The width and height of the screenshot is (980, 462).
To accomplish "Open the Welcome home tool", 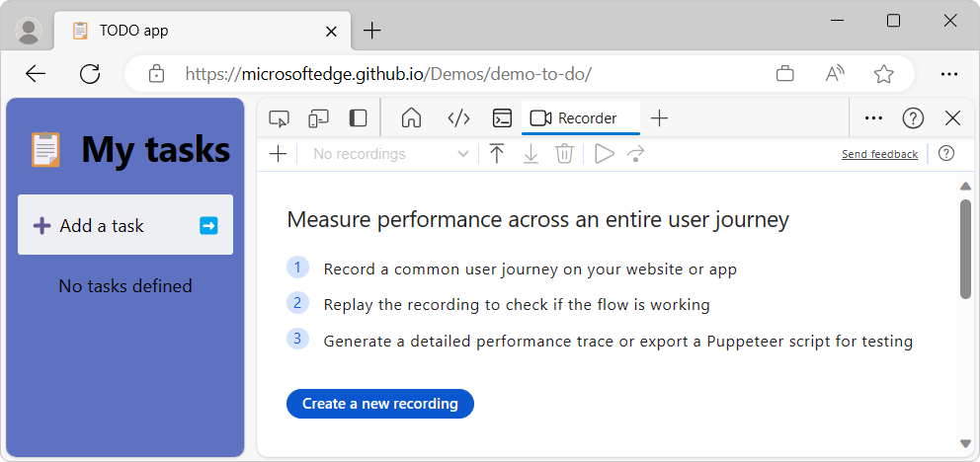I will (411, 118).
